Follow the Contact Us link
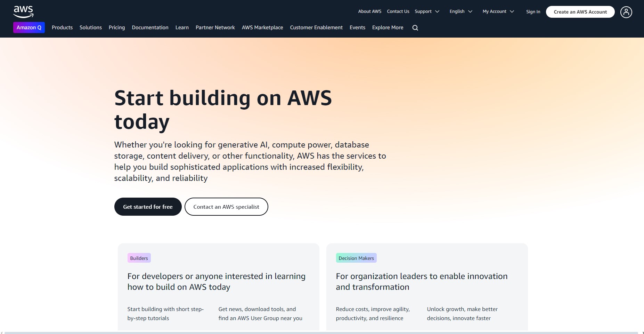Viewport: 644px width, 334px height. [398, 11]
